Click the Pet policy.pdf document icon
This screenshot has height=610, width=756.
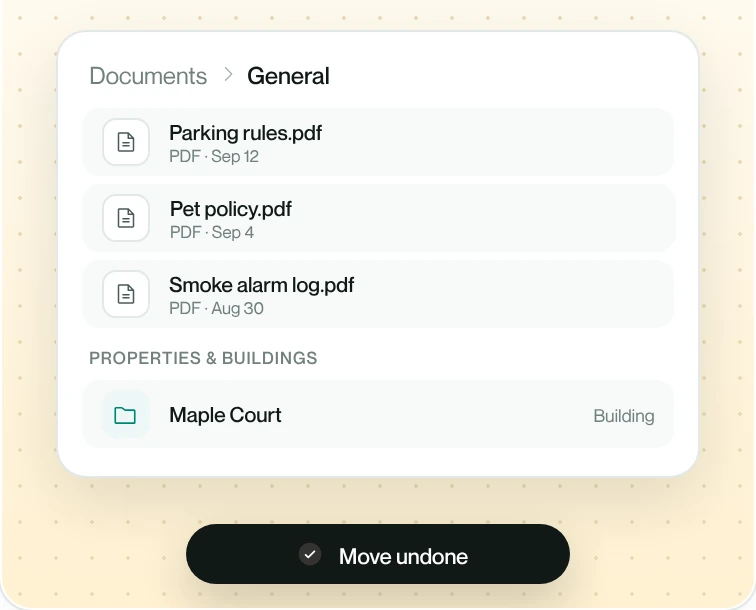[x=126, y=218]
